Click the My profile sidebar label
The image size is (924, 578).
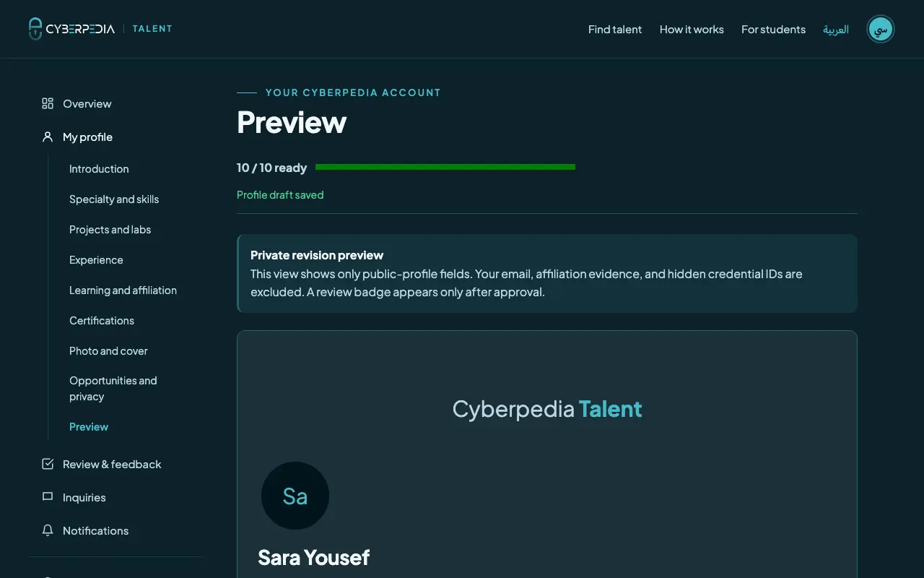click(x=87, y=137)
